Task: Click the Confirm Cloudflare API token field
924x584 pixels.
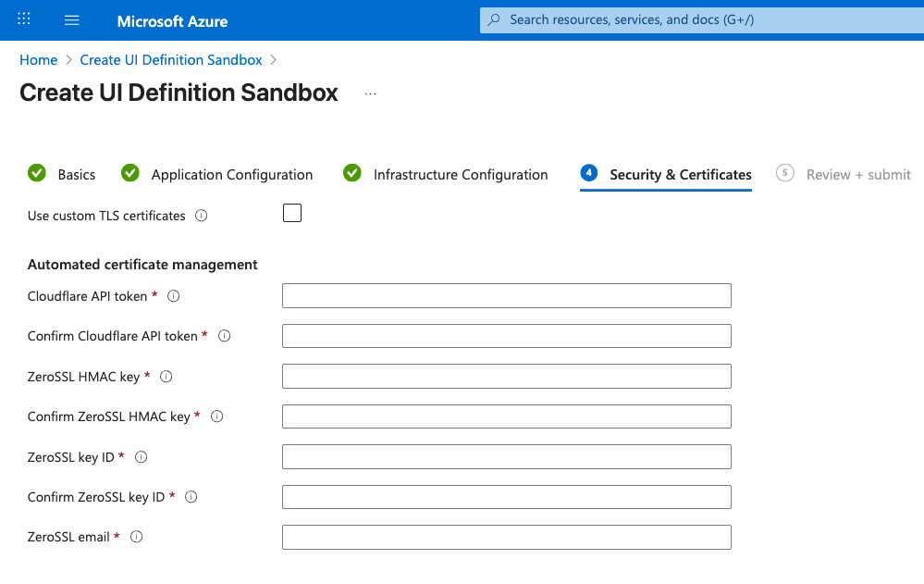Action: 507,336
